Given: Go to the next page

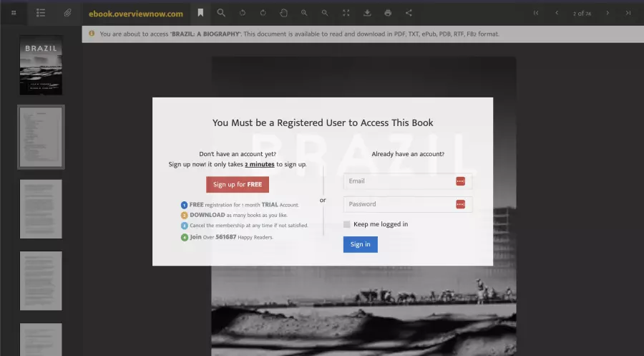Looking at the screenshot, I should 608,13.
